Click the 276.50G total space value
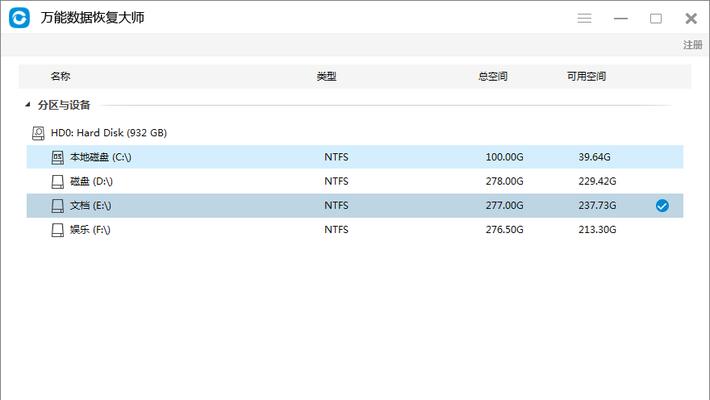Screen dimensions: 710x400 504,230
